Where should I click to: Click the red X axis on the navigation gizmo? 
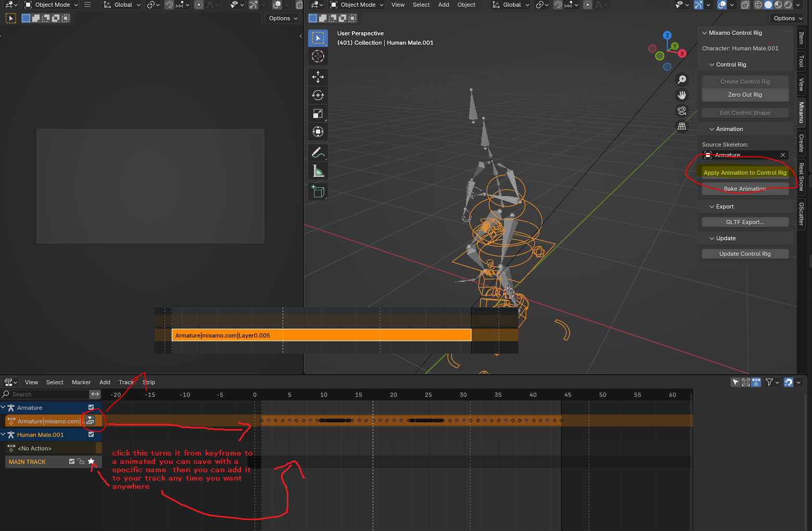[x=682, y=54]
